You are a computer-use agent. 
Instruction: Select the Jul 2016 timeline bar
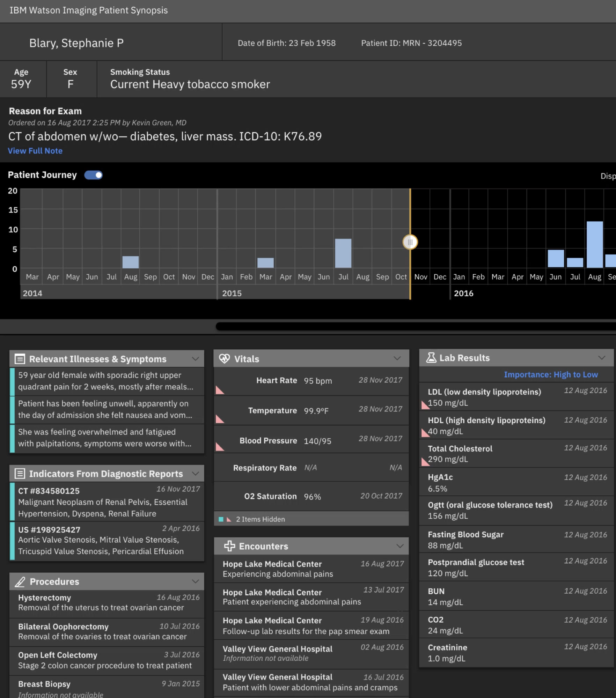coord(575,263)
